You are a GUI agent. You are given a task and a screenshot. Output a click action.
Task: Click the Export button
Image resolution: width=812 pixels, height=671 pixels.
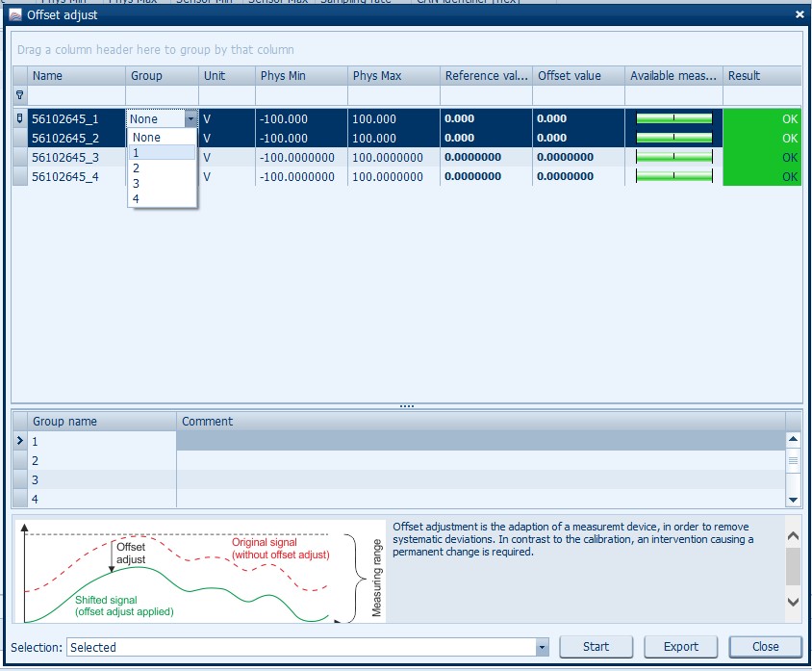[680, 647]
